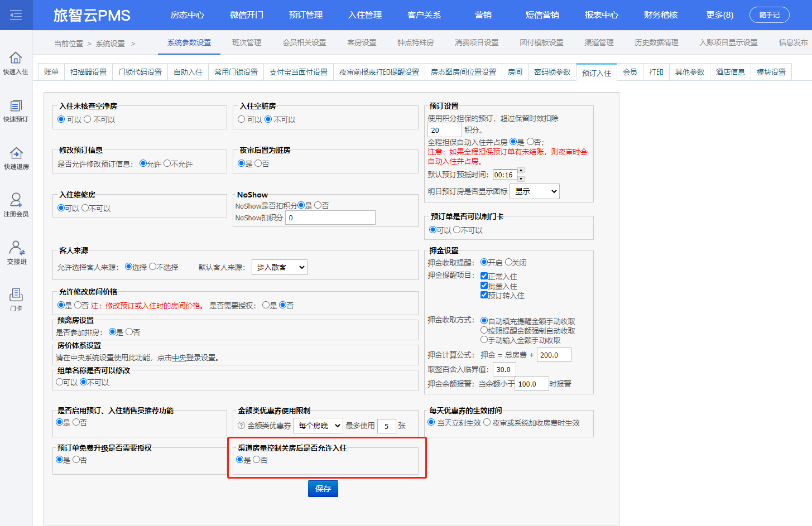Click NoShow扣积分 input field
The width and height of the screenshot is (812, 526).
pos(330,218)
